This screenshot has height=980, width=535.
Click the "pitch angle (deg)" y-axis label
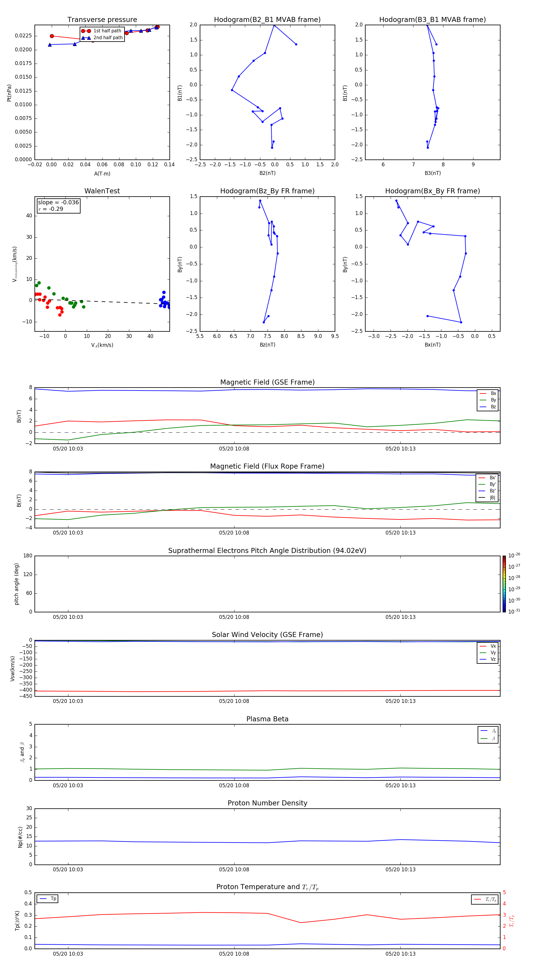pyautogui.click(x=16, y=584)
